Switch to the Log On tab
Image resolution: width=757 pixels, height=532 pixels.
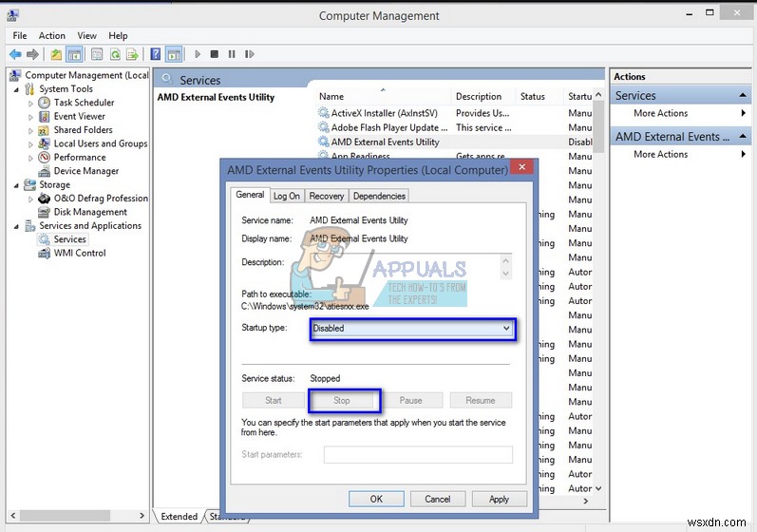pos(287,196)
